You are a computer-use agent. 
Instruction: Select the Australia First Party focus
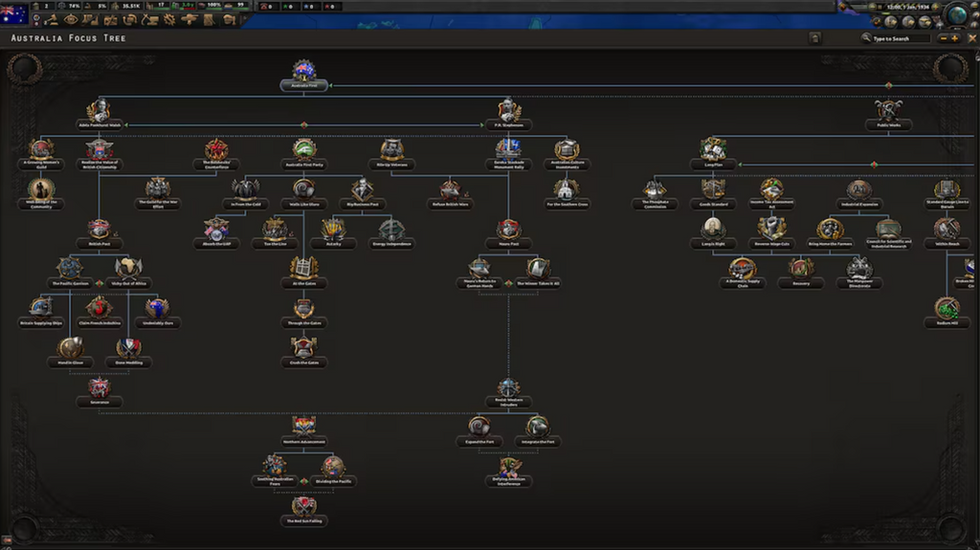pyautogui.click(x=303, y=155)
